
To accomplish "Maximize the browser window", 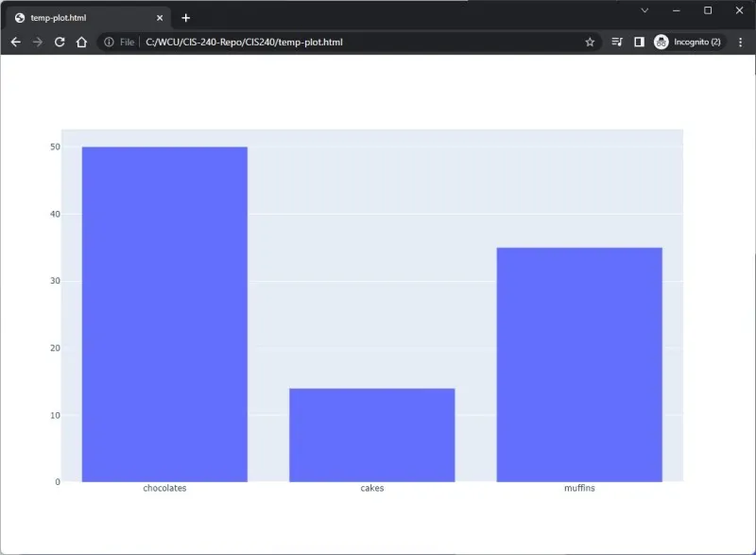I will pyautogui.click(x=707, y=10).
